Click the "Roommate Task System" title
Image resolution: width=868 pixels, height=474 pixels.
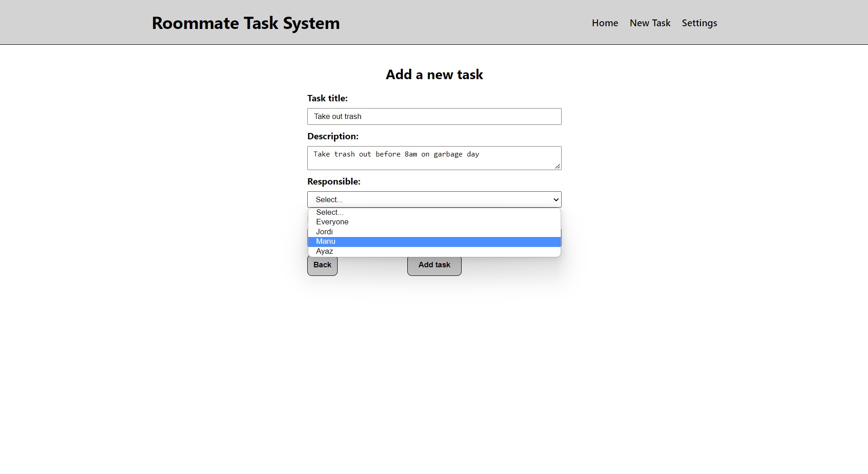[x=246, y=23]
